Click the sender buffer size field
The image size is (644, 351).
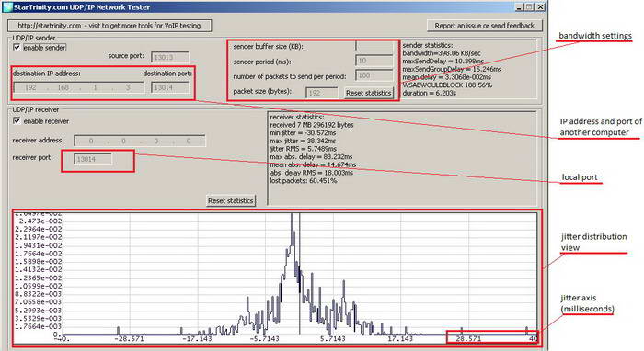pyautogui.click(x=374, y=46)
